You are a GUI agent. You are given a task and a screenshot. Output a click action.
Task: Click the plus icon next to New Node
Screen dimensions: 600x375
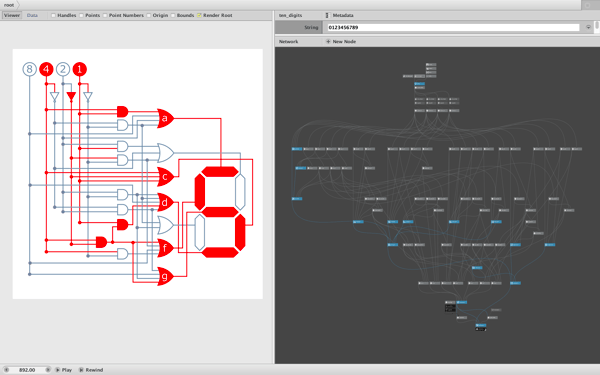coord(328,41)
